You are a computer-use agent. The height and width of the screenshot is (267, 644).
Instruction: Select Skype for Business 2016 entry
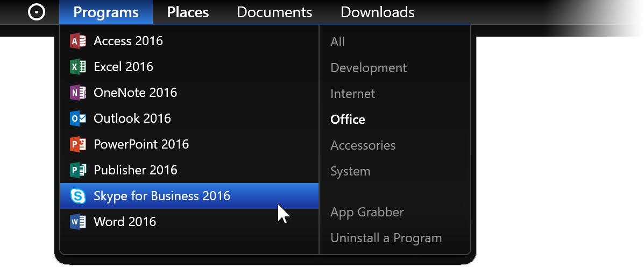point(189,196)
